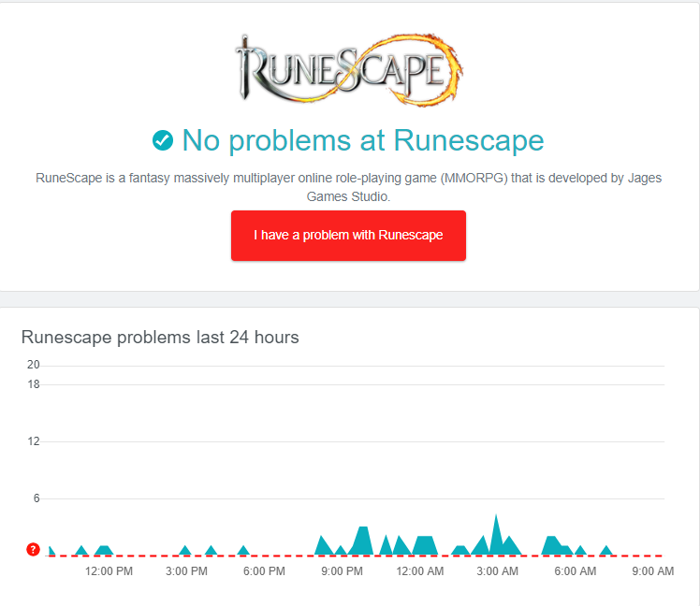The width and height of the screenshot is (700, 606).
Task: Click 'Runescape problems last 24 hours' title
Action: point(160,338)
